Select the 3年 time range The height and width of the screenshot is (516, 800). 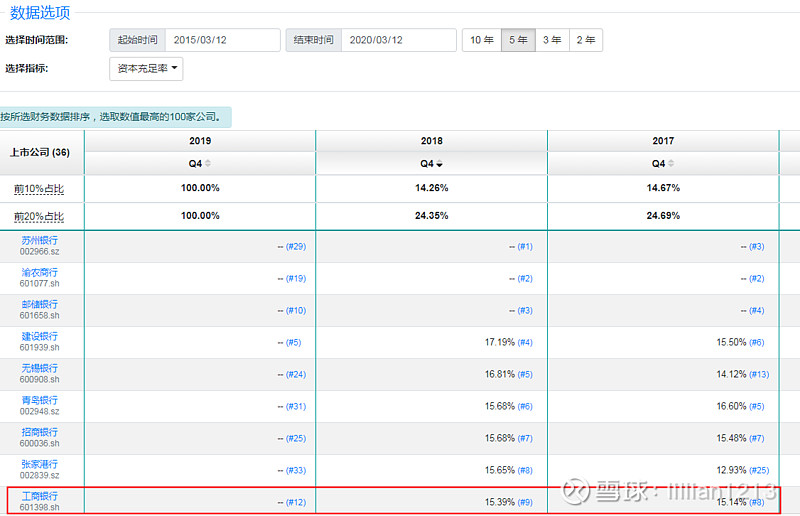coord(551,40)
